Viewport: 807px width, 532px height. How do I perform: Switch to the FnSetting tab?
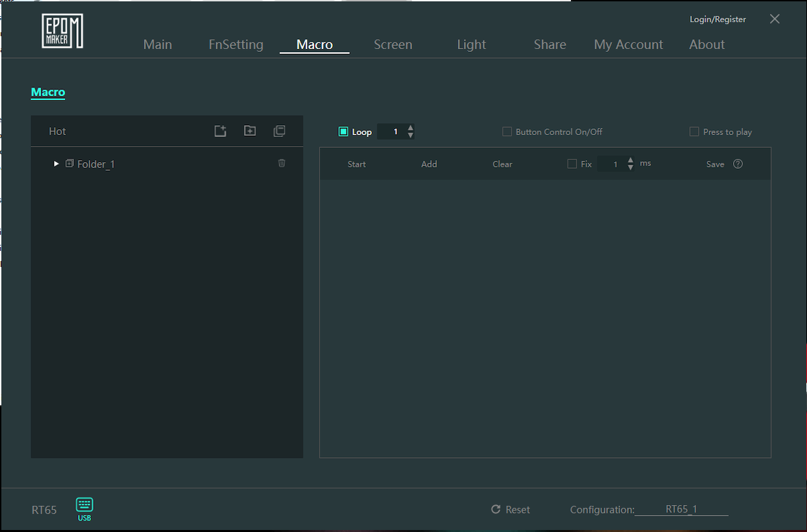236,44
